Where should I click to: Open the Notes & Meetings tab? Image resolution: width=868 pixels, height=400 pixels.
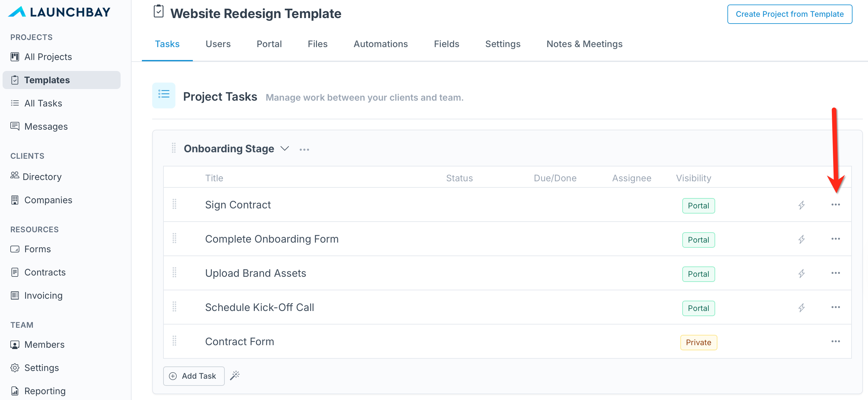[x=584, y=44]
